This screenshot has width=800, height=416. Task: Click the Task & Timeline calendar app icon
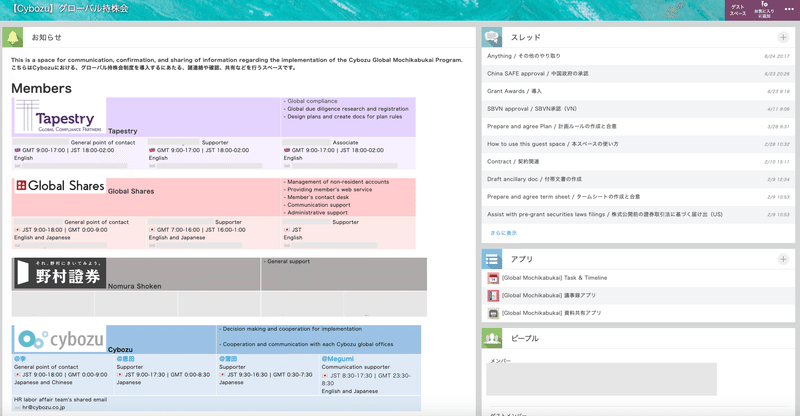pos(493,278)
